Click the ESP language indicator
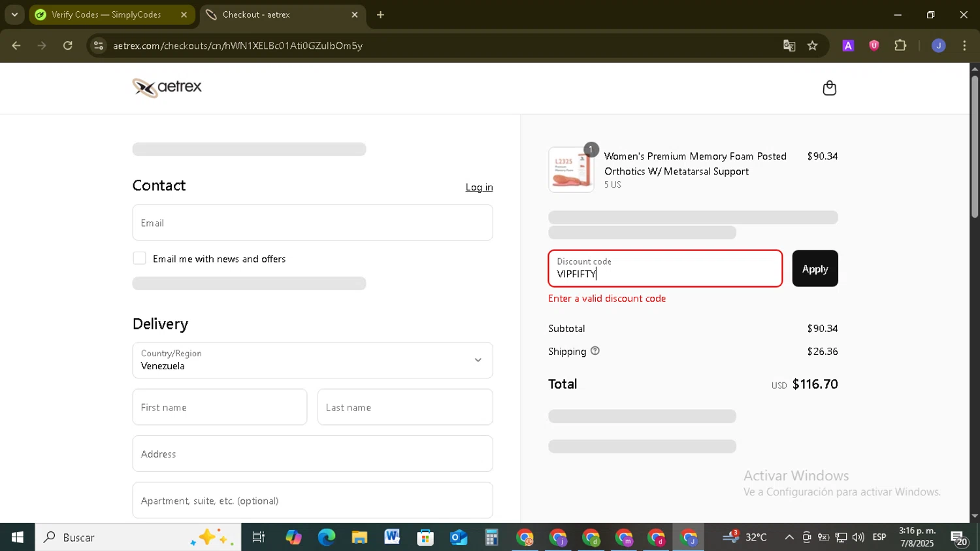 pos(879,537)
